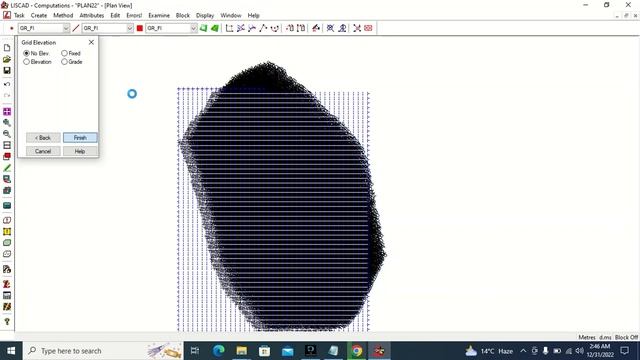The width and height of the screenshot is (640, 360).
Task: Click the red layered windows icon in left toolbar
Action: [7, 157]
